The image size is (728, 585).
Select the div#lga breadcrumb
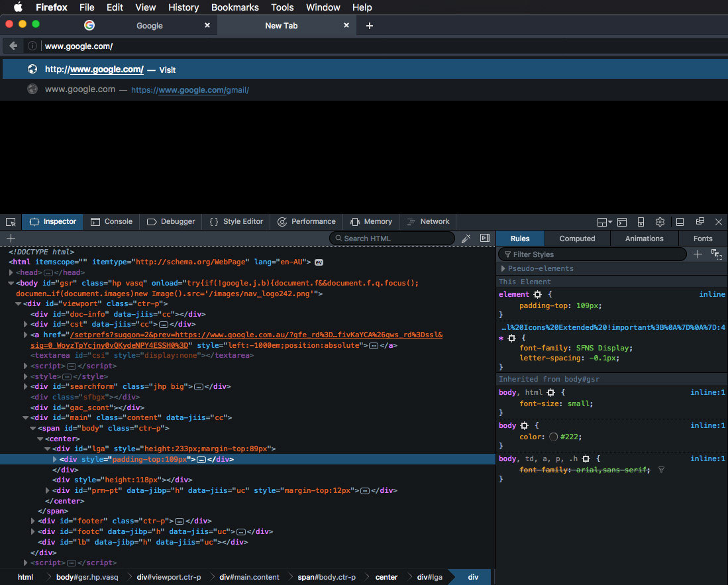[x=429, y=577]
